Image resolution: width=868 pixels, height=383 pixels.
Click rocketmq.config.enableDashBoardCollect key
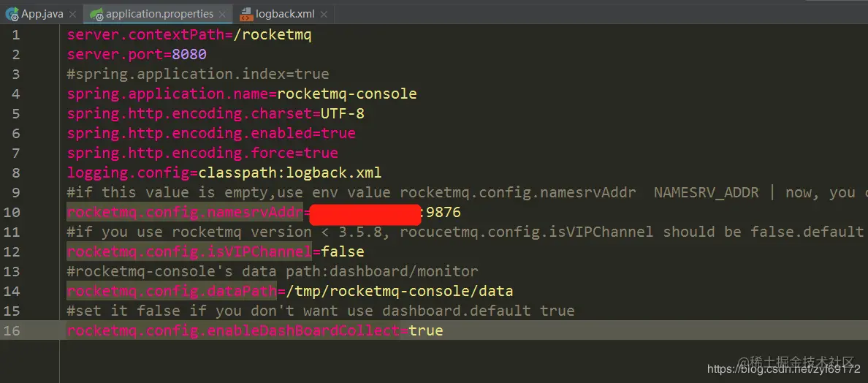pyautogui.click(x=233, y=331)
